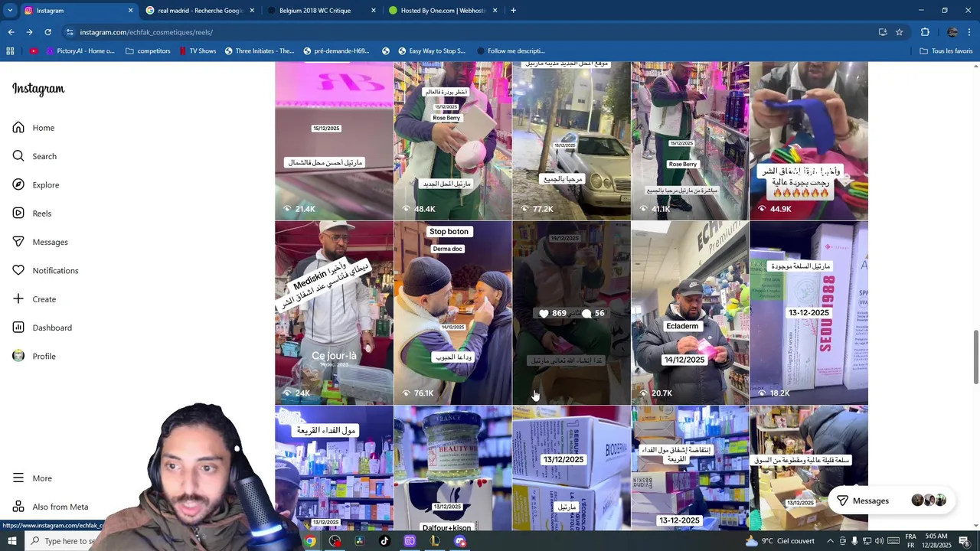Open Stop boton Derma doc reel
Screen dimensions: 980x551
click(x=452, y=313)
